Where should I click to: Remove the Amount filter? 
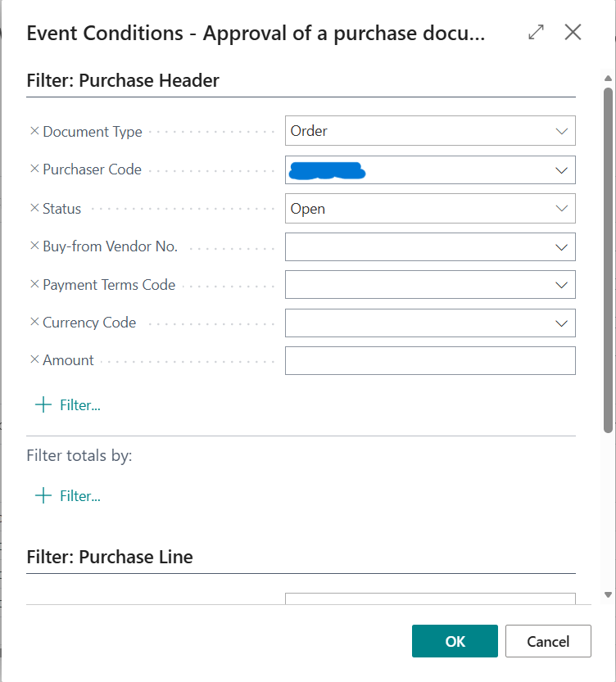point(34,359)
